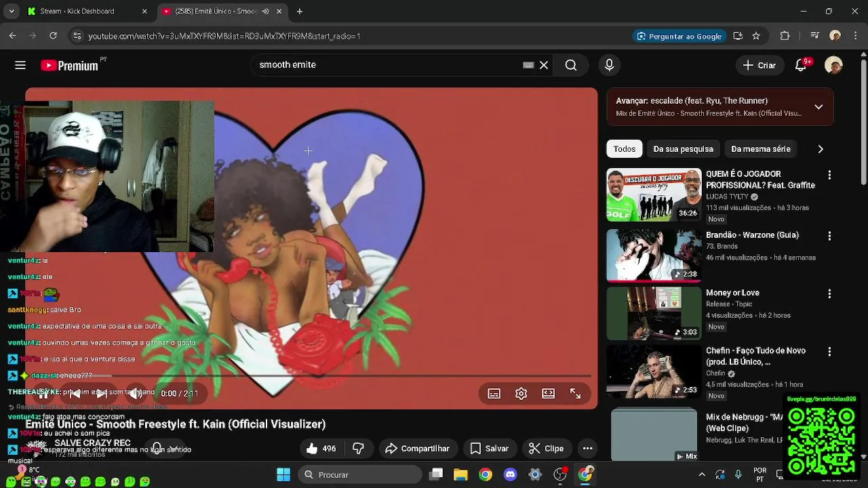The height and width of the screenshot is (488, 868).
Task: Open the video player settings gear
Action: 521,394
